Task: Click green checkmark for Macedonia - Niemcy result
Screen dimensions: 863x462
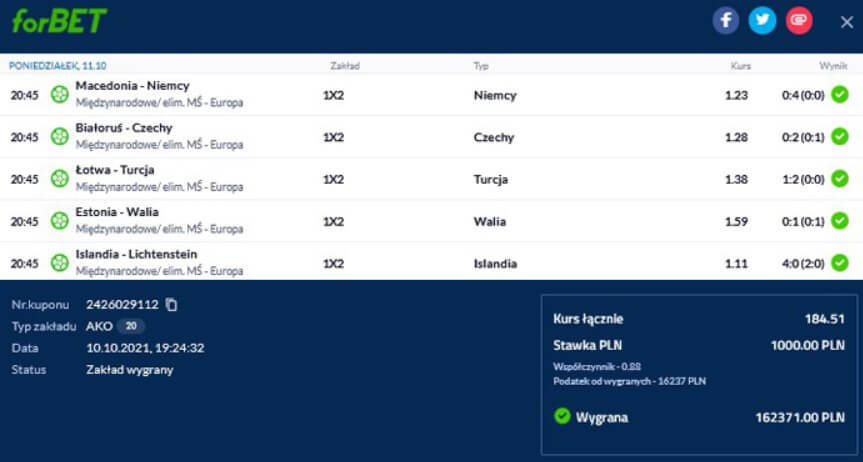Action: (840, 95)
